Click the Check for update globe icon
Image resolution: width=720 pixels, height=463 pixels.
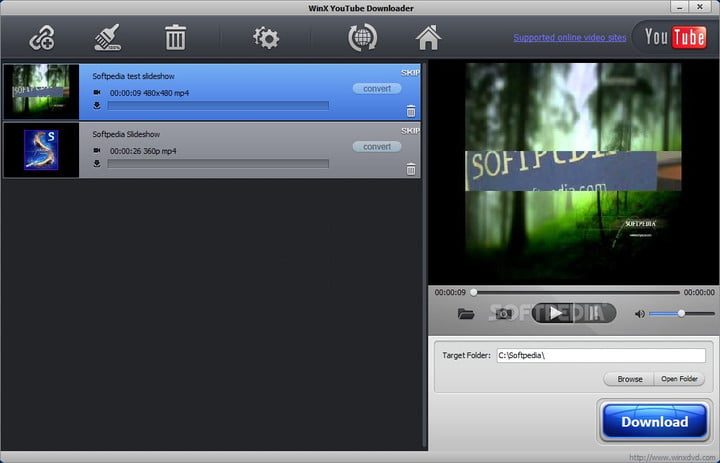(x=361, y=39)
